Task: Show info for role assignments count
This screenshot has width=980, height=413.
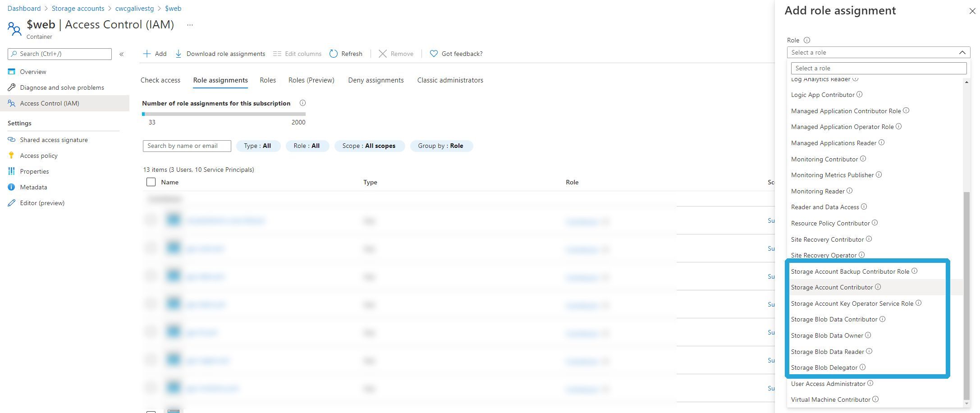Action: 302,103
